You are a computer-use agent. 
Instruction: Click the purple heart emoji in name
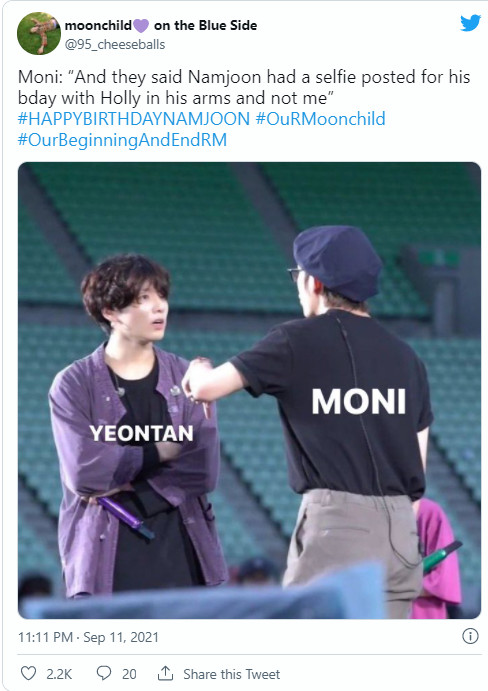(x=141, y=26)
